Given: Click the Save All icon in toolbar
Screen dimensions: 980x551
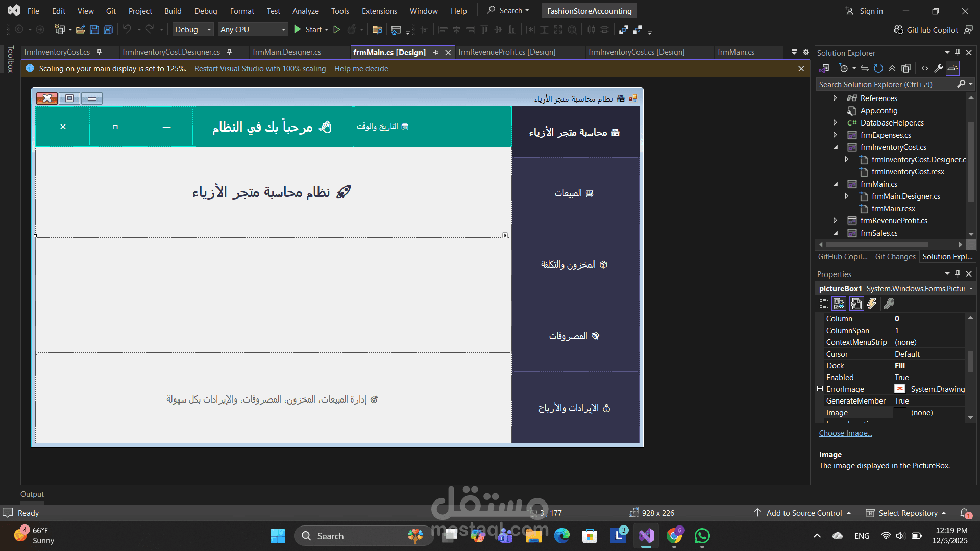Looking at the screenshot, I should (107, 30).
